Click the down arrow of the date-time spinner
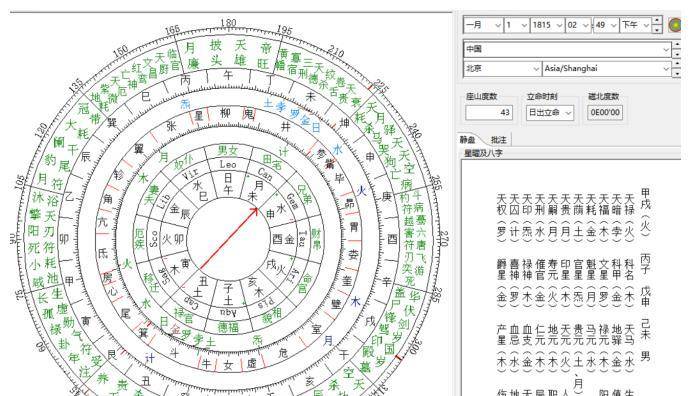The width and height of the screenshot is (691, 396). (x=657, y=30)
